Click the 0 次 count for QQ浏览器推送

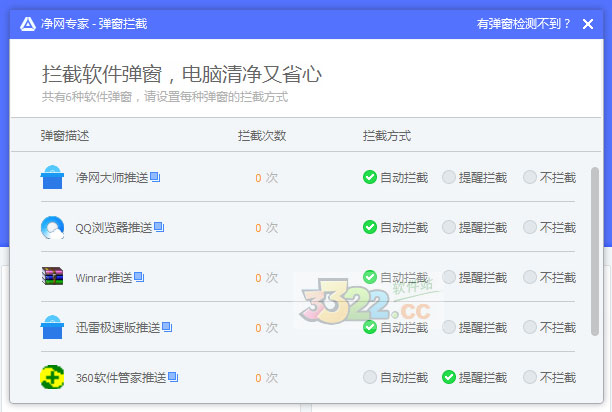click(267, 228)
